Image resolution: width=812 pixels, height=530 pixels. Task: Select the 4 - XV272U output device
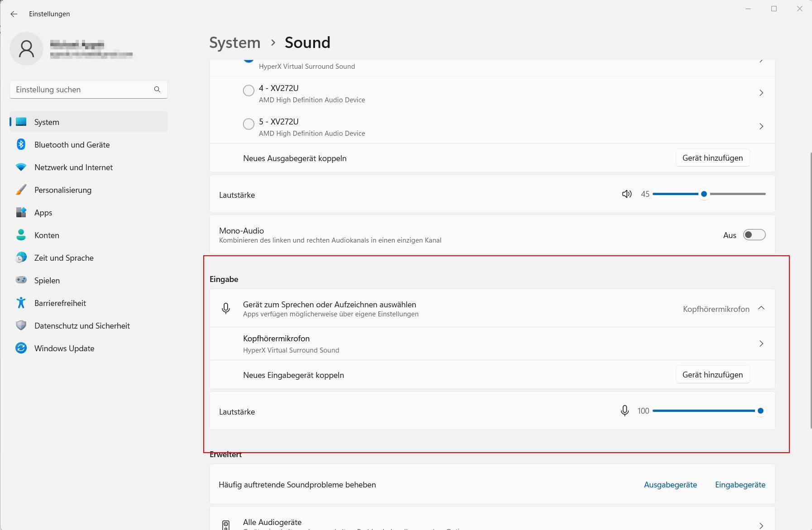248,91
